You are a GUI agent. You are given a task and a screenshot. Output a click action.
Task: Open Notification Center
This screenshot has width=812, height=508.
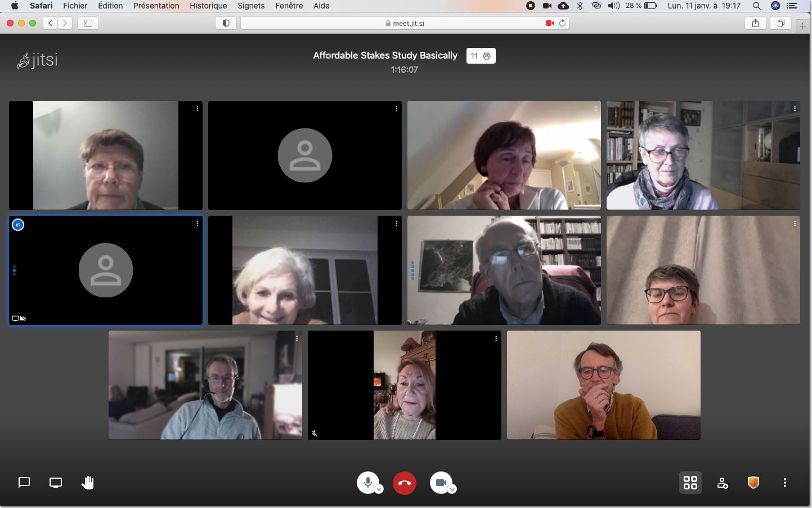(792, 6)
